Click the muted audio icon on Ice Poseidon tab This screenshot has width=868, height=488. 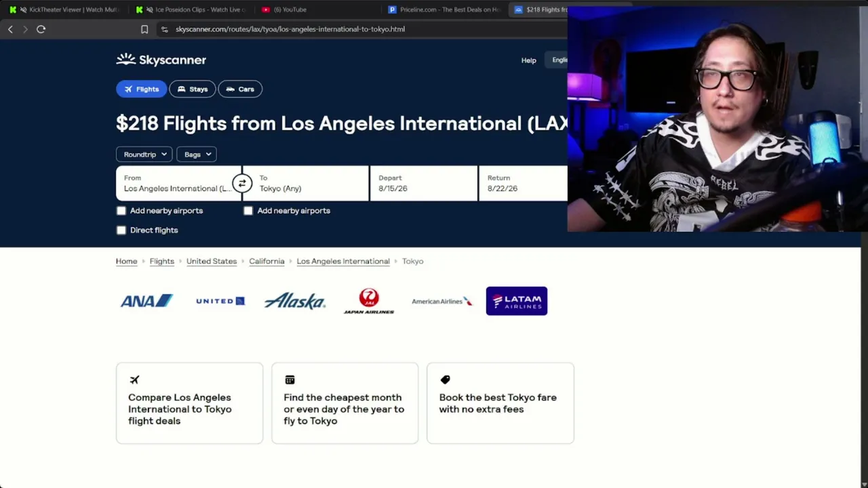(x=150, y=9)
